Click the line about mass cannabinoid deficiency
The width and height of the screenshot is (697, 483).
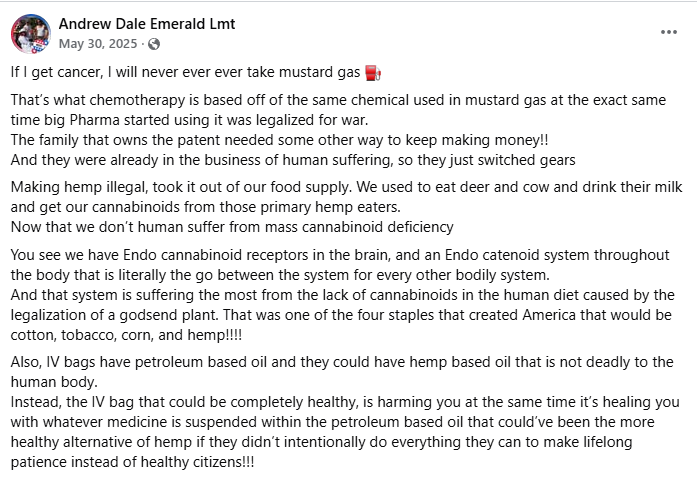click(x=232, y=227)
